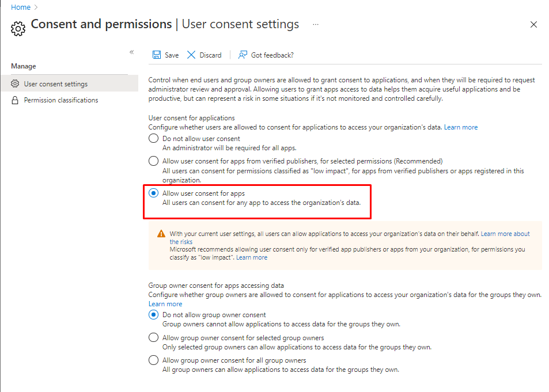Select Do not allow group owner consent
Image resolution: width=549 pixels, height=392 pixels.
(153, 315)
